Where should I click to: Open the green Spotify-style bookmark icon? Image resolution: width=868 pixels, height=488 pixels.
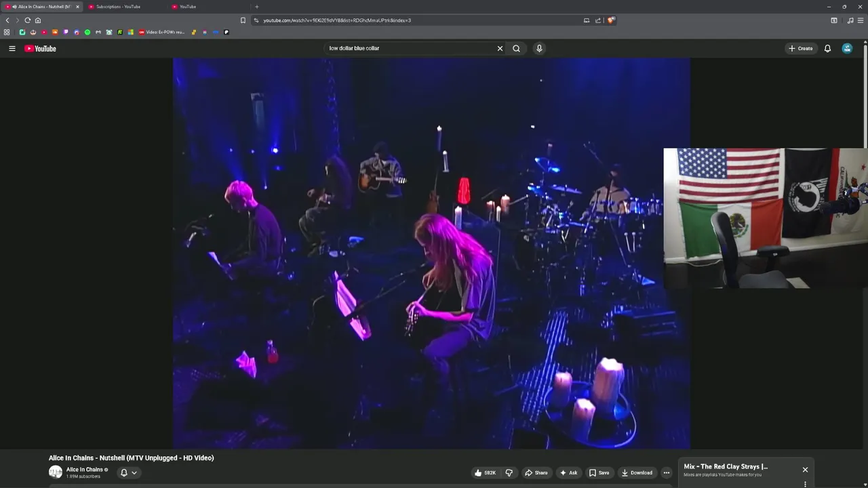tap(87, 32)
